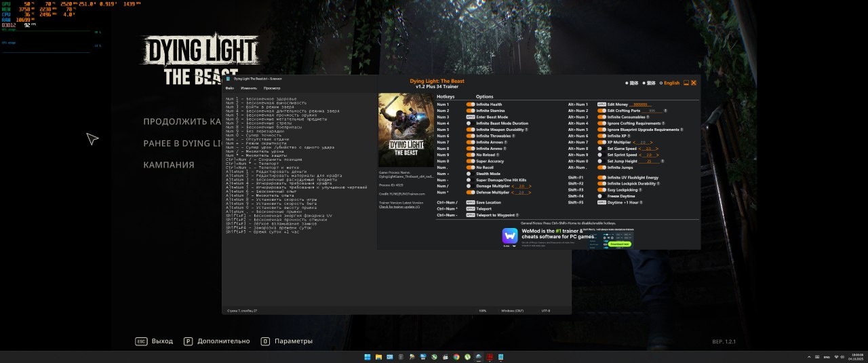
Task: Decrease Set Game Speed with left arrow
Action: click(639, 149)
